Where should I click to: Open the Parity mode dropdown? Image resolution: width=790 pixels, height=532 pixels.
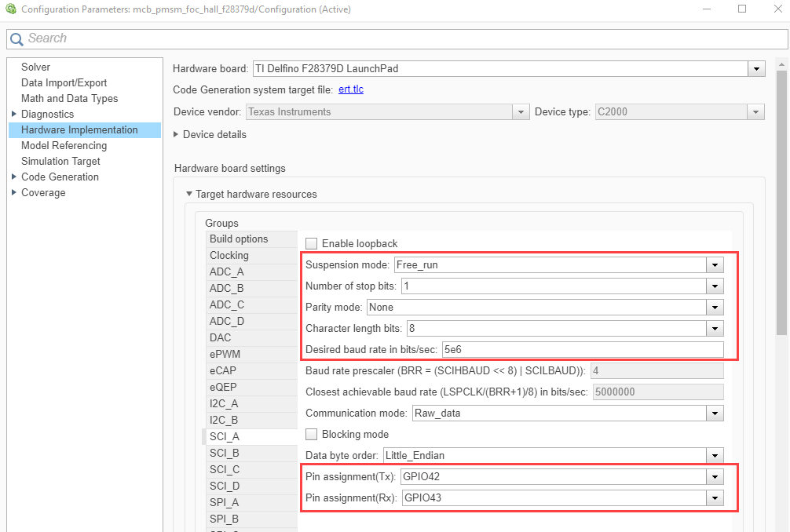[x=715, y=308]
